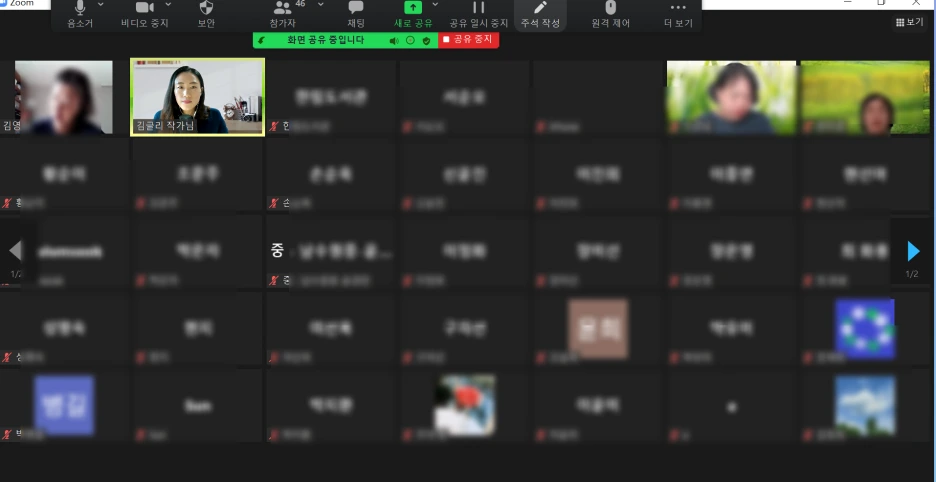Select the video tile with light green background
Image resolution: width=936 pixels, height=482 pixels.
click(731, 97)
